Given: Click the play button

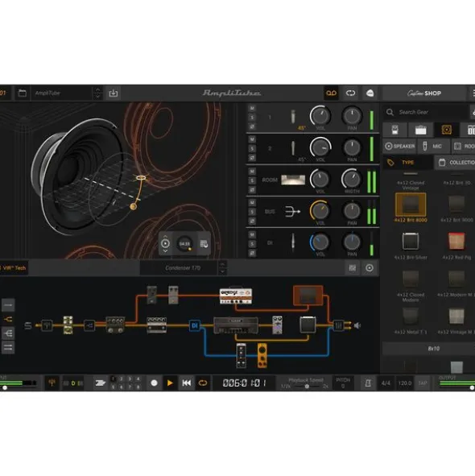Looking at the screenshot, I should click(170, 383).
